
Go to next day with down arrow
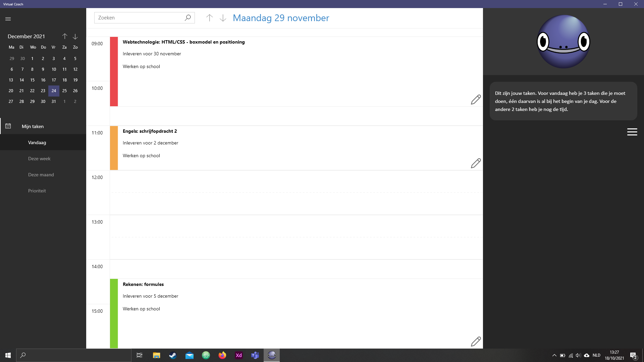[x=223, y=18]
